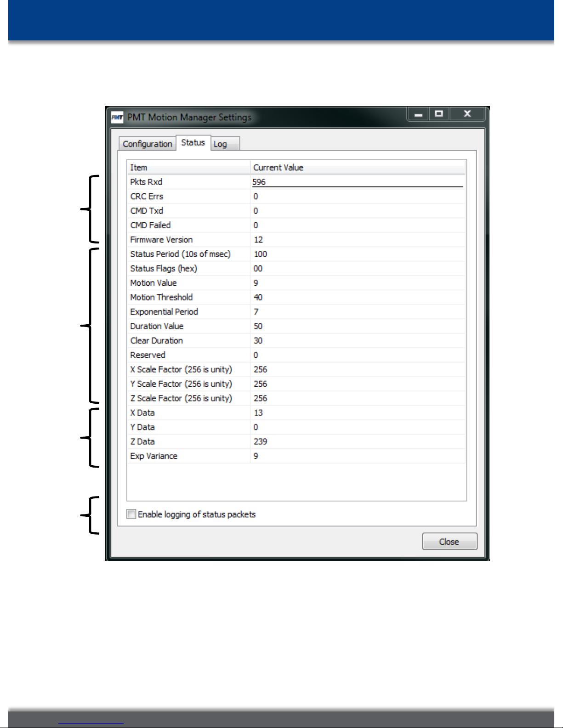The image size is (563, 728).
Task: Click the Exponential Period value 7
Action: 256,312
